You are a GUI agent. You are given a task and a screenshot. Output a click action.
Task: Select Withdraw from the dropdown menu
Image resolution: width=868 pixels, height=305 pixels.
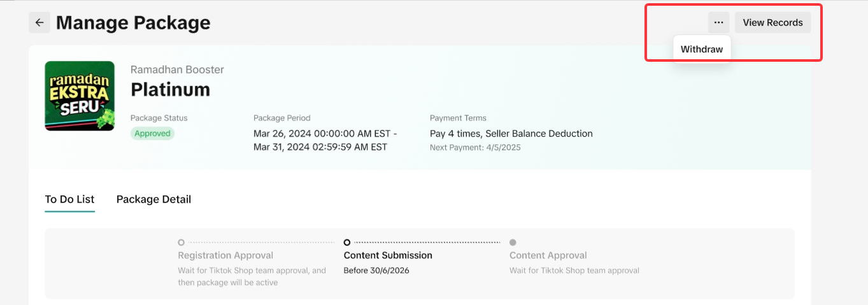point(702,49)
